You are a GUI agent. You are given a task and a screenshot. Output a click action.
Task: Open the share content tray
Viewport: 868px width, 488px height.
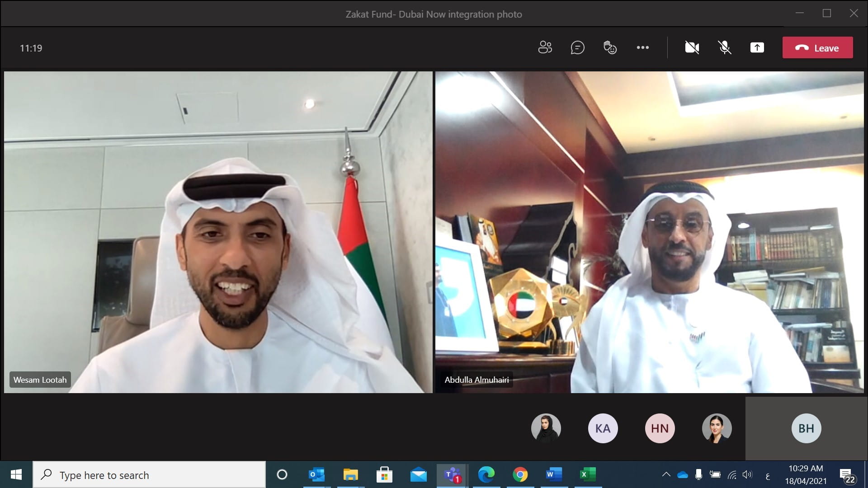[757, 47]
